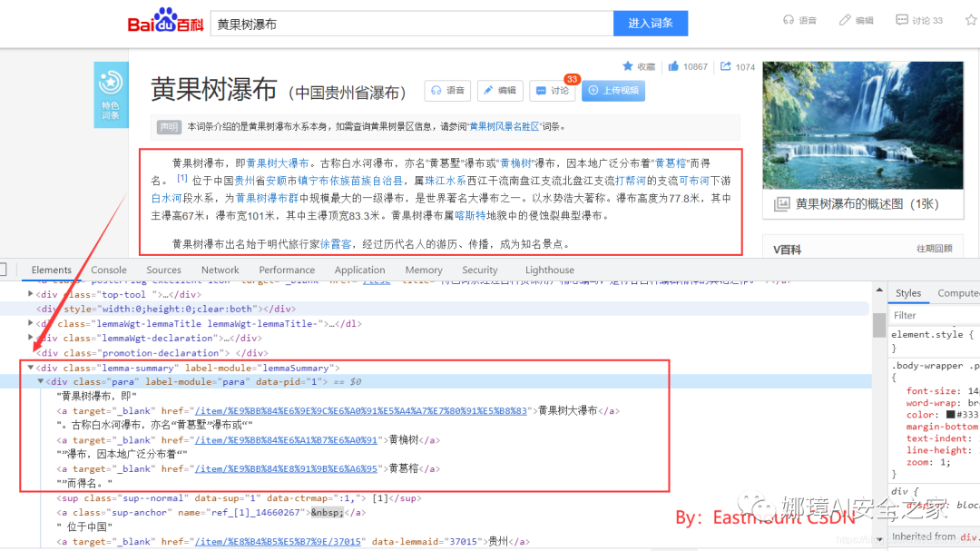The image size is (980, 551).
Task: Select the a class sup-anchor line
Action: (211, 512)
